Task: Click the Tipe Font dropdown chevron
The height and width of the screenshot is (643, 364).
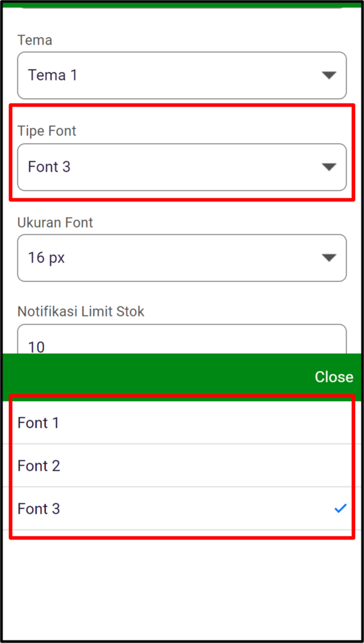Action: (329, 167)
